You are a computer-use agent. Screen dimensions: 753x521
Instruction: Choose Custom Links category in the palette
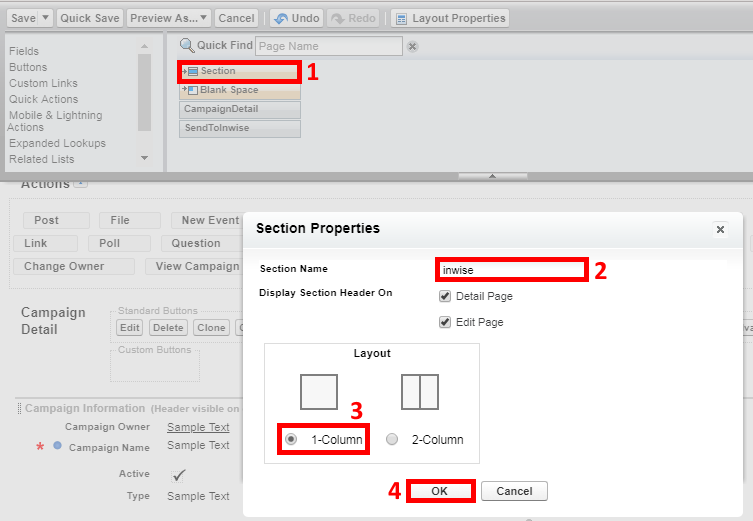point(43,83)
